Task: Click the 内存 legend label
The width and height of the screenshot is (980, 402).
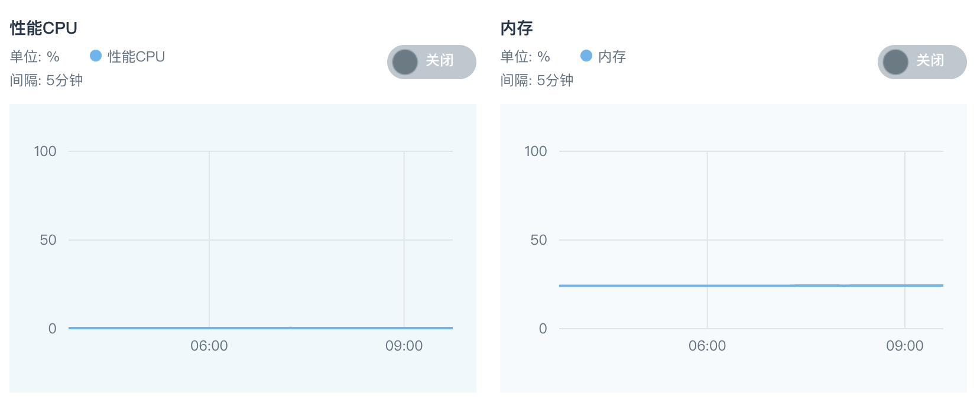Action: click(x=612, y=57)
